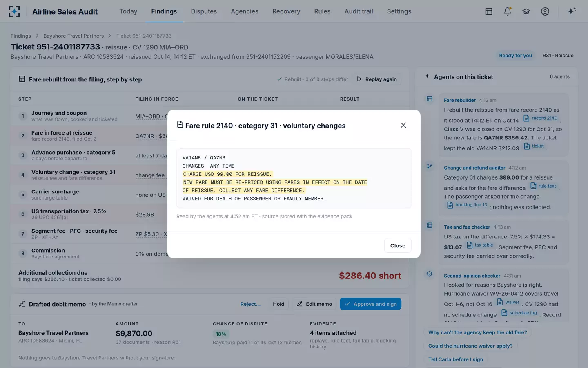
Task: Open the Rules tab
Action: pyautogui.click(x=322, y=11)
